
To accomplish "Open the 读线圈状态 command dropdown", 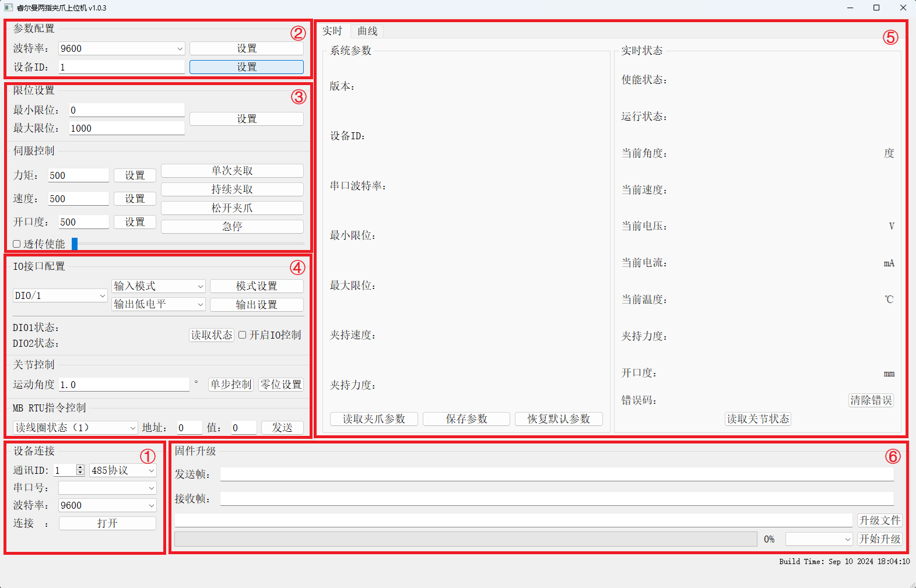I will pyautogui.click(x=75, y=428).
